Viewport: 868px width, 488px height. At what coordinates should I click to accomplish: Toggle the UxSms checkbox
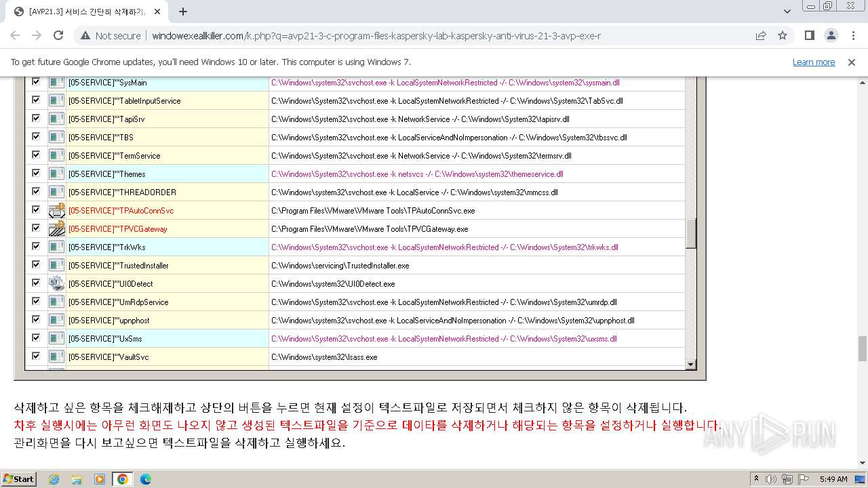(36, 338)
